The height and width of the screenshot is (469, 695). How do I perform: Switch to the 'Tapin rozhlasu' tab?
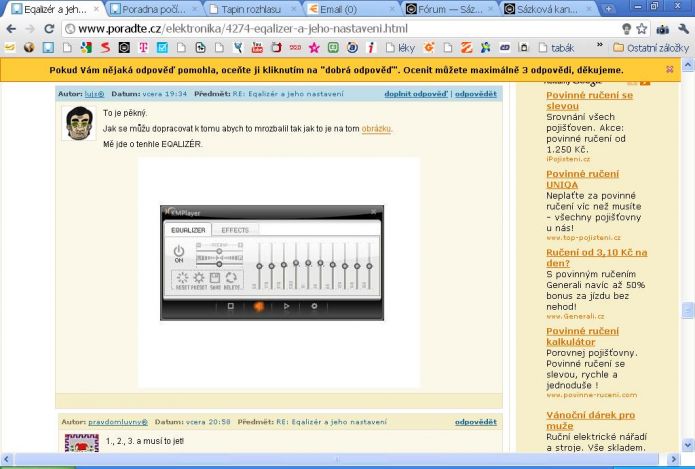[x=251, y=9]
